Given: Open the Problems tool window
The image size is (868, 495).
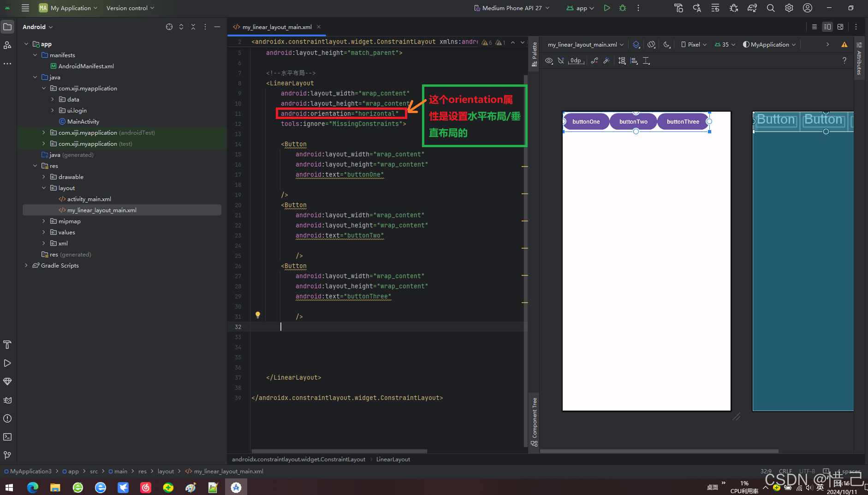Looking at the screenshot, I should pos(7,418).
